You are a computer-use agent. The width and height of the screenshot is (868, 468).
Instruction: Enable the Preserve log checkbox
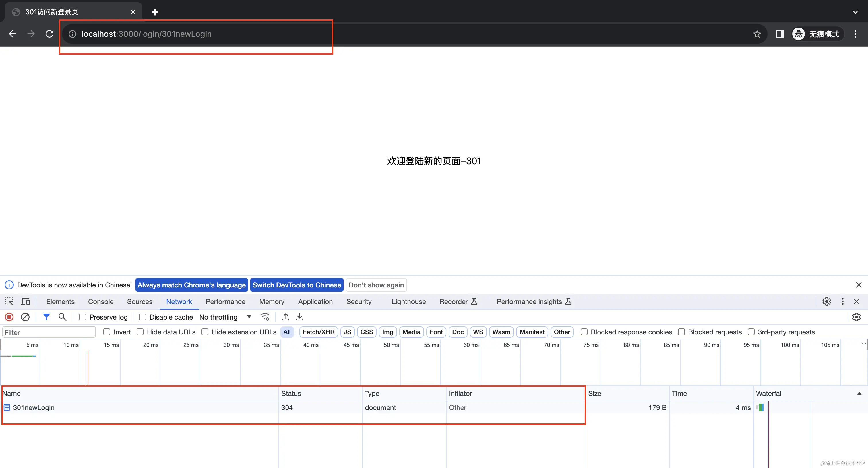pyautogui.click(x=83, y=317)
